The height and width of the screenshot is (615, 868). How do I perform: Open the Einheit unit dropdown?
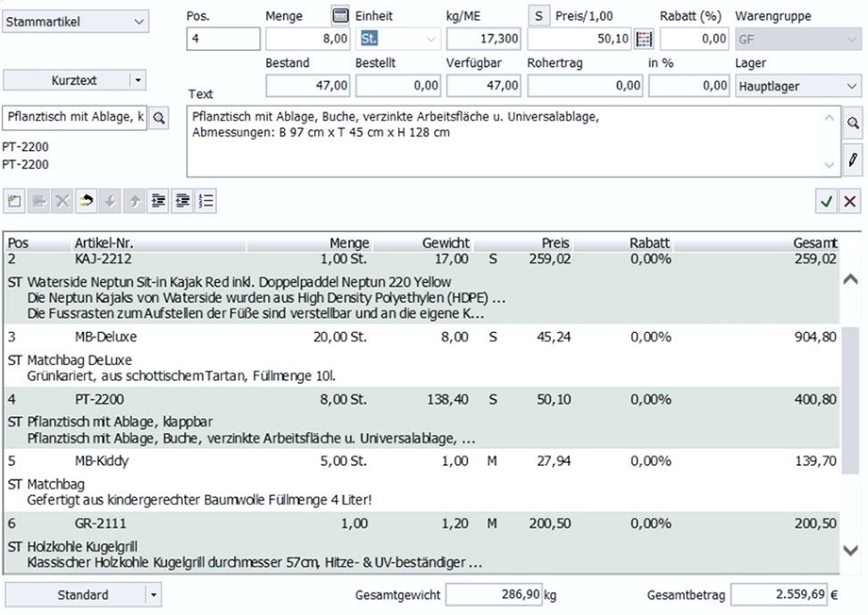click(x=431, y=39)
